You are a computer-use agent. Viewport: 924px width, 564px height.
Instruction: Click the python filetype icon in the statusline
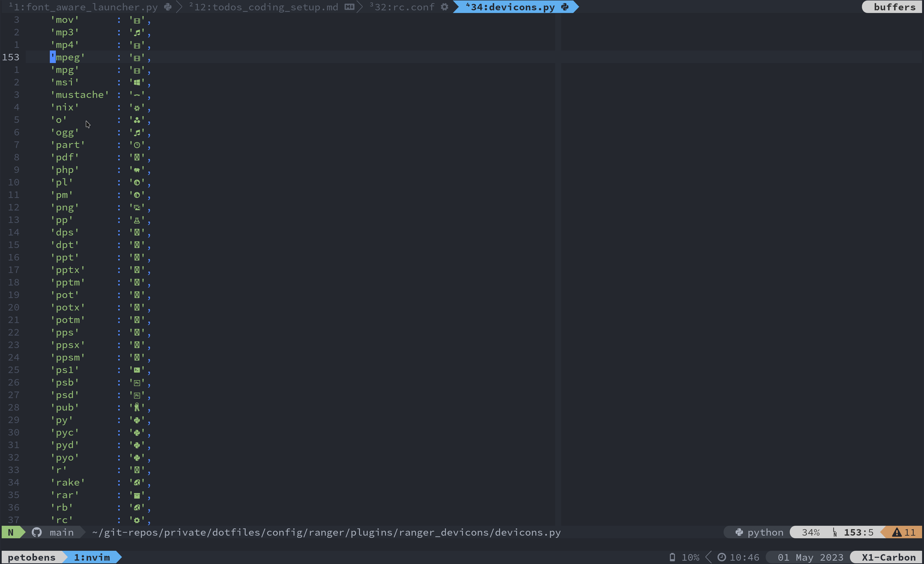pos(739,532)
